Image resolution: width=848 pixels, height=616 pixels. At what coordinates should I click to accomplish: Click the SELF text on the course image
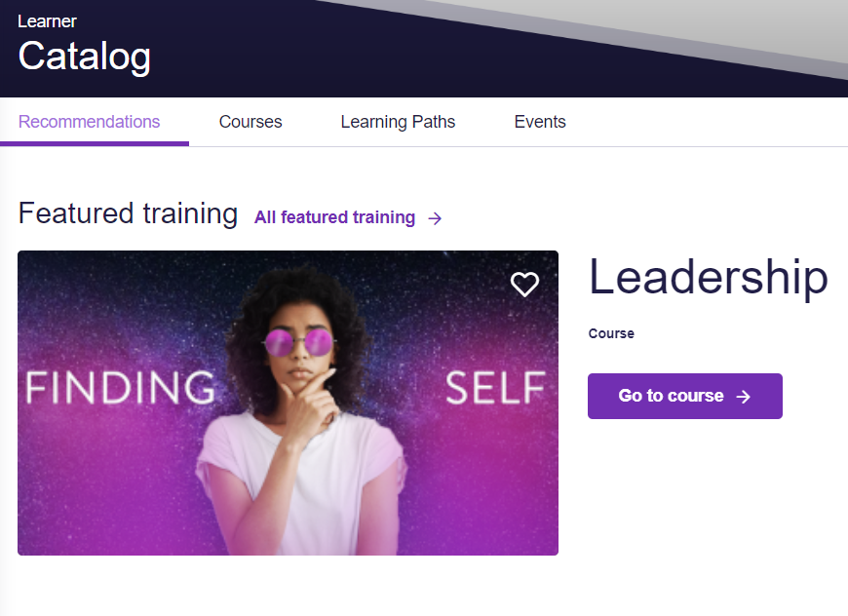tap(495, 388)
